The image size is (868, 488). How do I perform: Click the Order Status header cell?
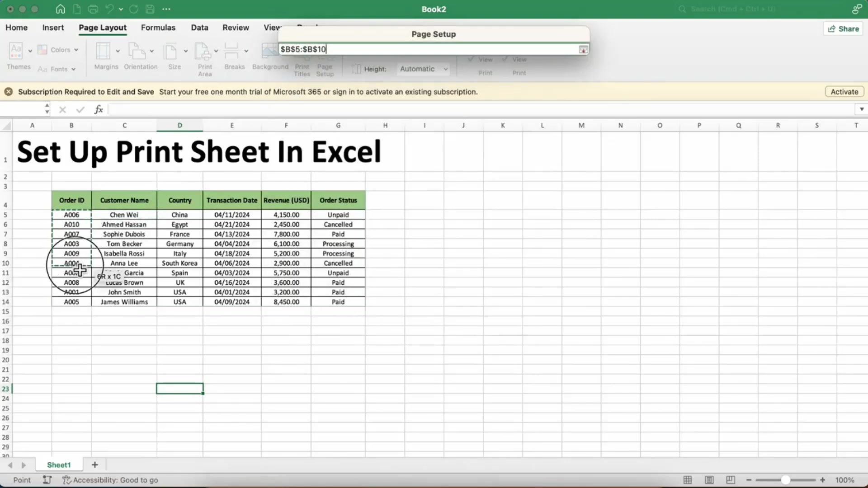(338, 200)
